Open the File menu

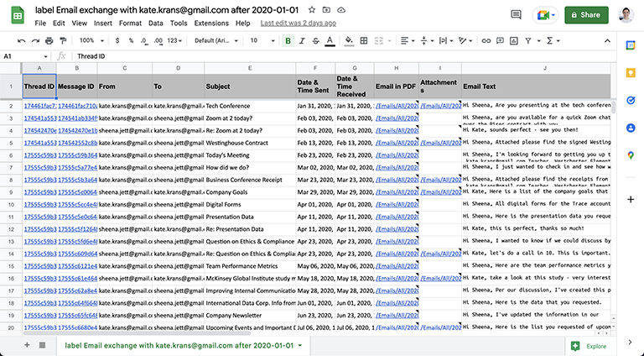(x=40, y=24)
